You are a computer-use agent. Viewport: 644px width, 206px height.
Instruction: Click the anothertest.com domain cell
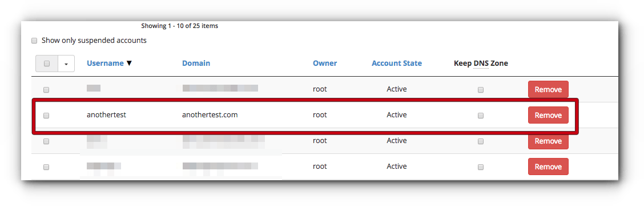210,115
